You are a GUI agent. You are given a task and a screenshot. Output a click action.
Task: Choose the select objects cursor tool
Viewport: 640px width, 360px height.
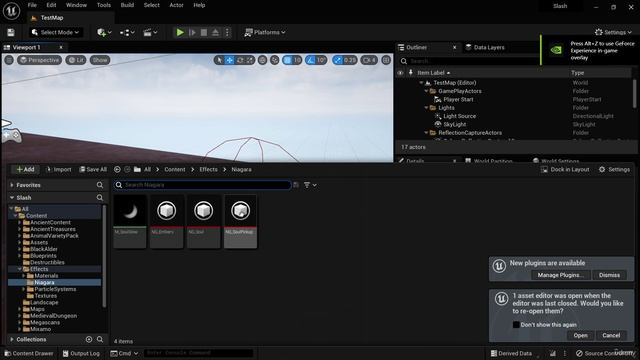coord(219,60)
